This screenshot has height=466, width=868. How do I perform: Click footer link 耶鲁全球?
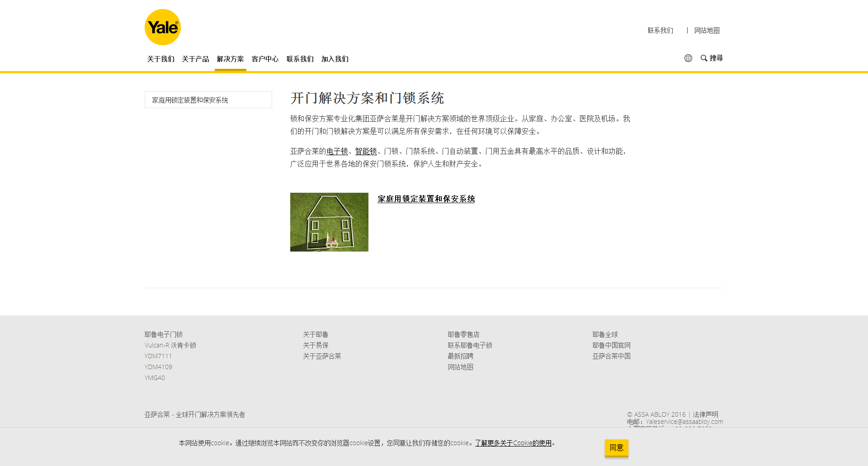(605, 334)
